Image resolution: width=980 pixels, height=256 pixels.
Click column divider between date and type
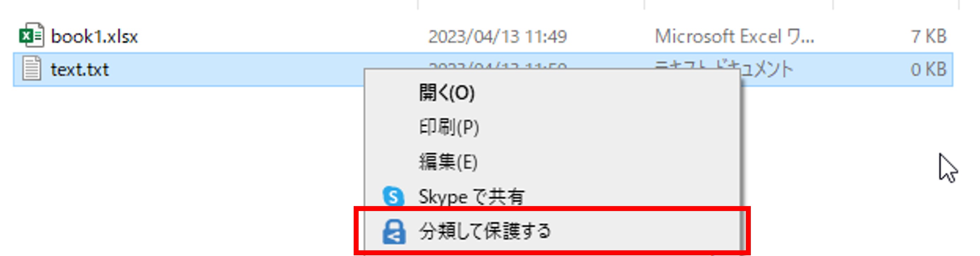644,5
